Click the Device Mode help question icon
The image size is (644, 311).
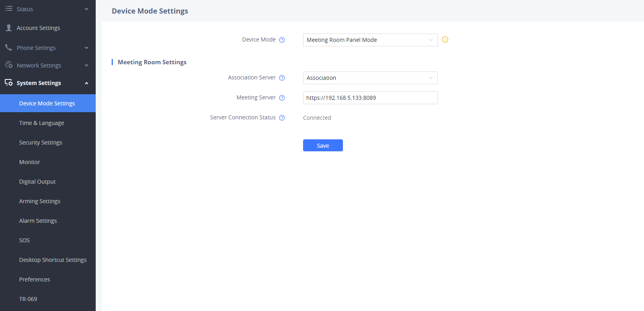click(282, 40)
